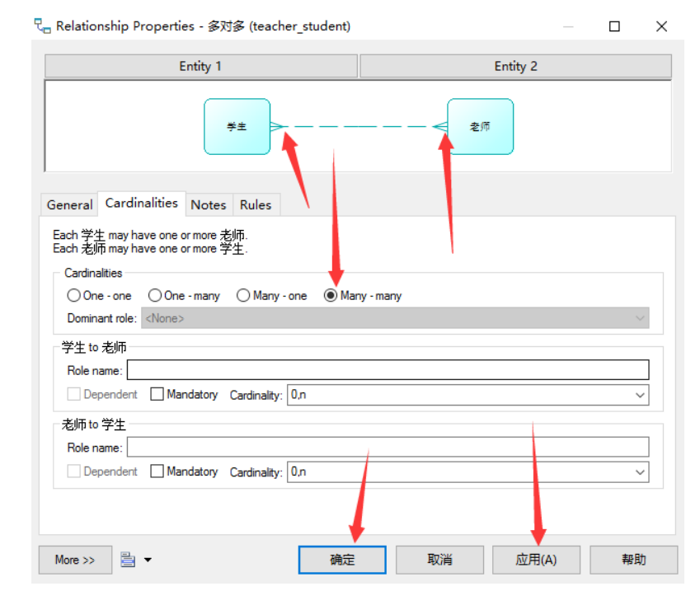
Task: Switch to the General tab
Action: [69, 204]
